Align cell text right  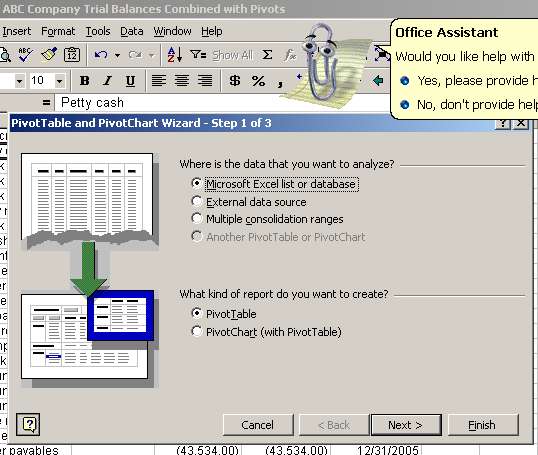pyautogui.click(x=205, y=81)
